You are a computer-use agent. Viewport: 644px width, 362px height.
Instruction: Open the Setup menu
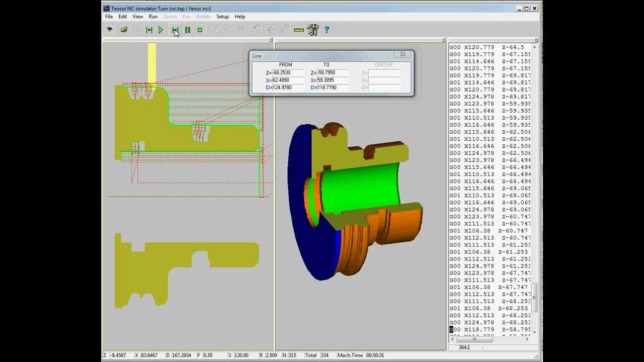pyautogui.click(x=222, y=17)
